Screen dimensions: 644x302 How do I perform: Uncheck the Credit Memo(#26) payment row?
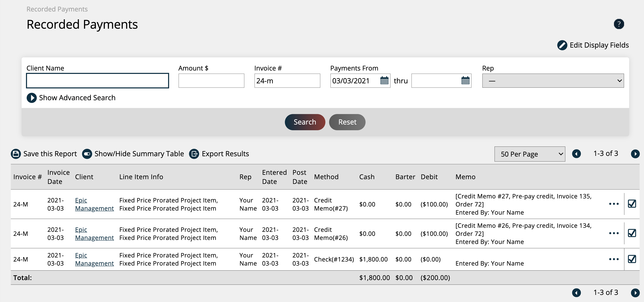[632, 233]
